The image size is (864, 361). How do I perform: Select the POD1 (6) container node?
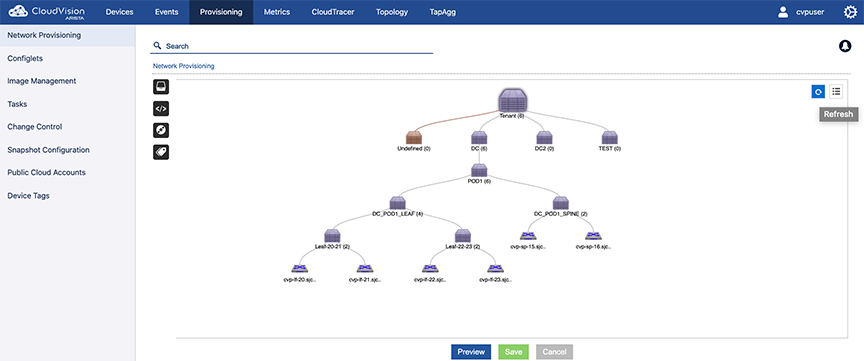pyautogui.click(x=479, y=170)
